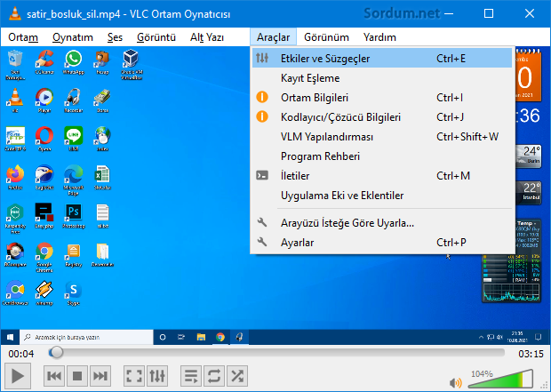Open the Görünüm menu

[326, 37]
